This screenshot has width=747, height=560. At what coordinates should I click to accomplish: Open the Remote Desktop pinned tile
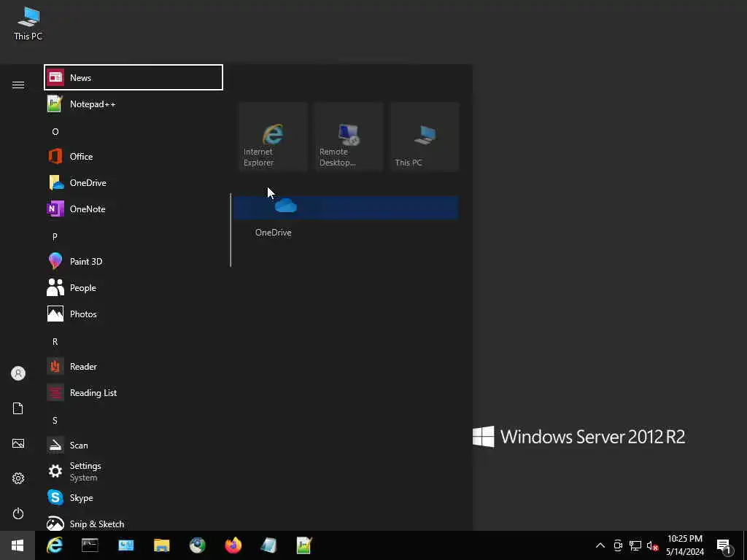pos(349,136)
